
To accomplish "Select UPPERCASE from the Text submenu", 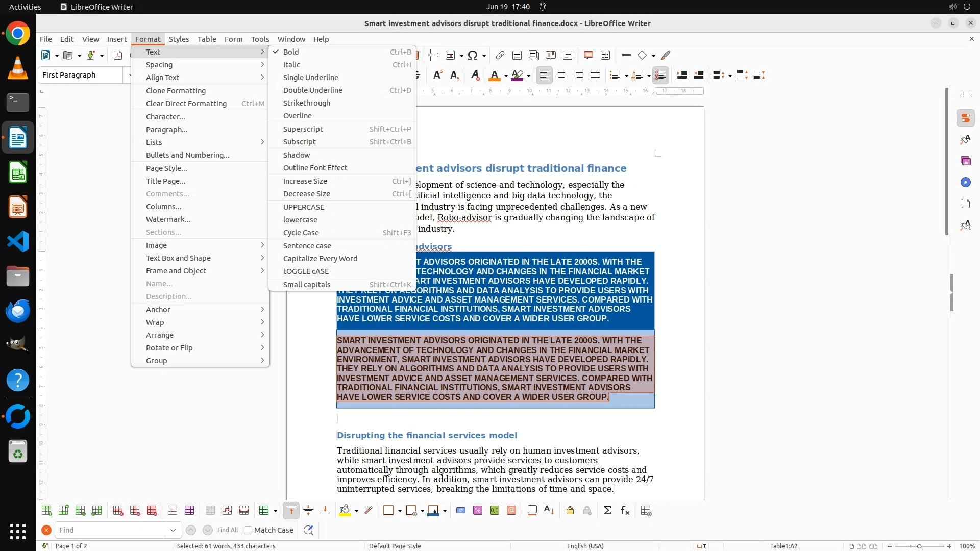I will pos(304,207).
